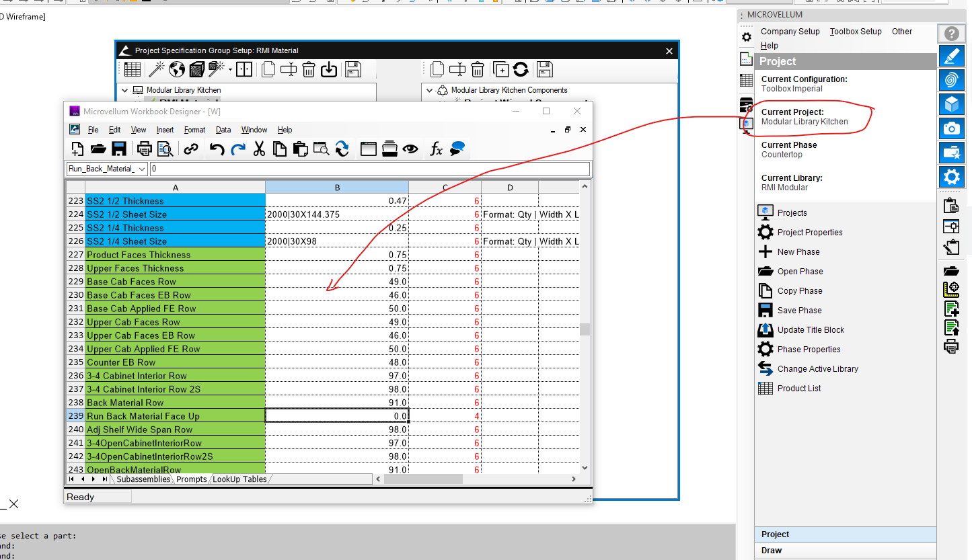Open the Product List

[799, 388]
